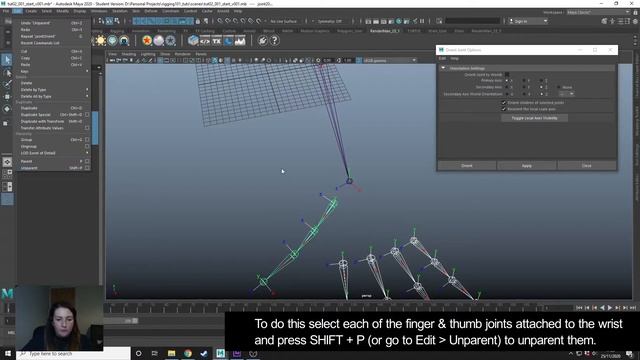Select Primary Axis Z radio button

point(542,81)
